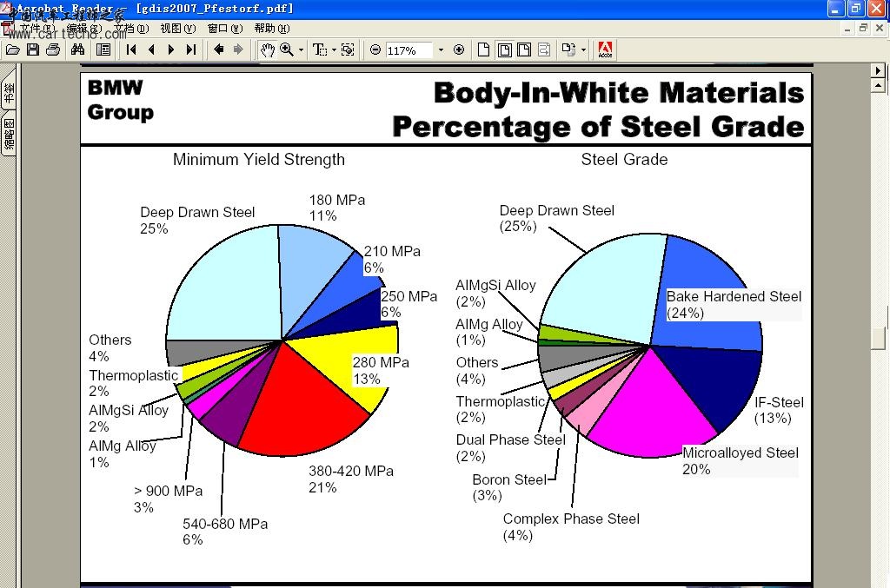Click the "Steel Grade" chart title
This screenshot has width=890, height=588.
coord(624,159)
